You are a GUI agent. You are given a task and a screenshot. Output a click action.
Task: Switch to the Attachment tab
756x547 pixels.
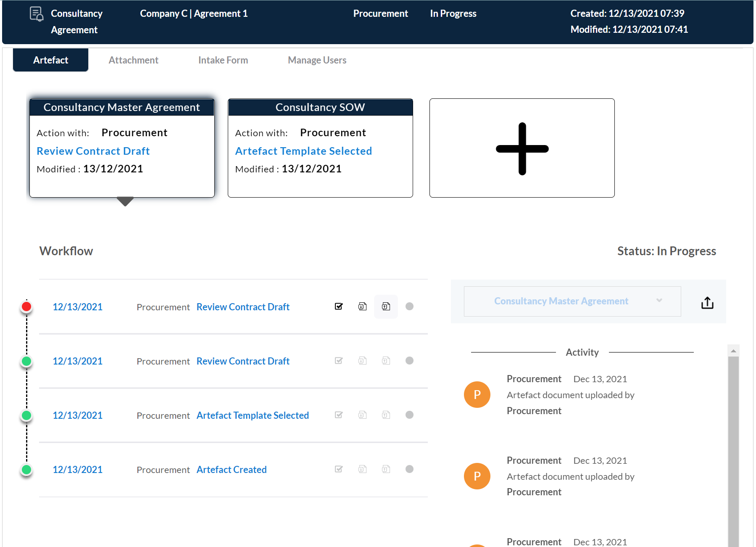pos(133,60)
